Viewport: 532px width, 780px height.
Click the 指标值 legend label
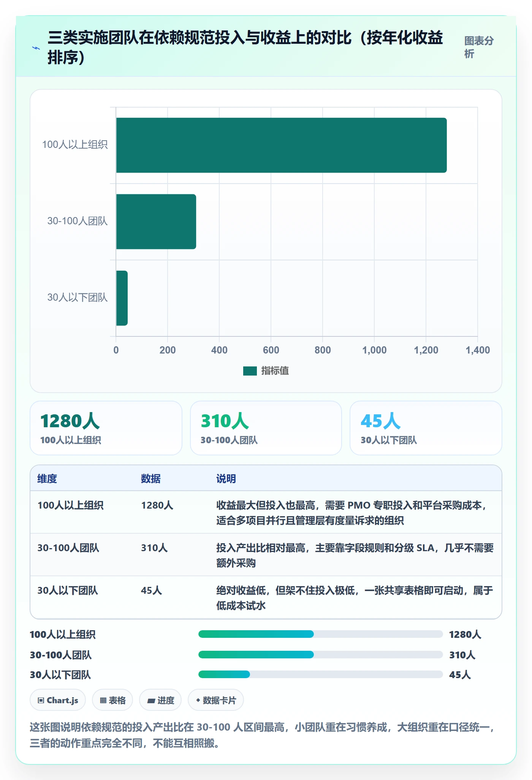click(x=275, y=371)
